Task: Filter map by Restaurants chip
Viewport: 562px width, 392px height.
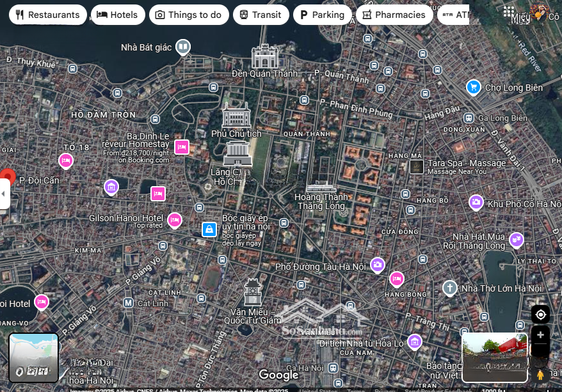Action: (47, 15)
